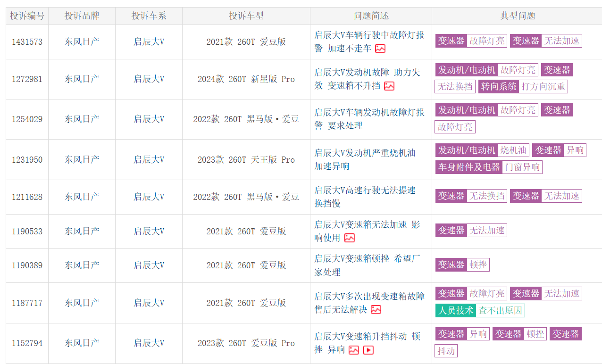Open image icon in complaint 1431573 description
Screen dimensions: 602x364
click(x=380, y=49)
